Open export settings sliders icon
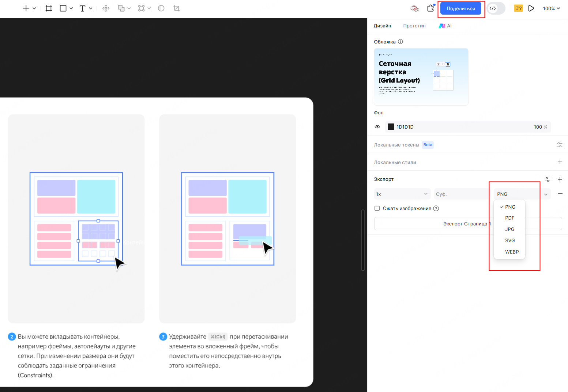568x392 pixels. click(x=547, y=179)
